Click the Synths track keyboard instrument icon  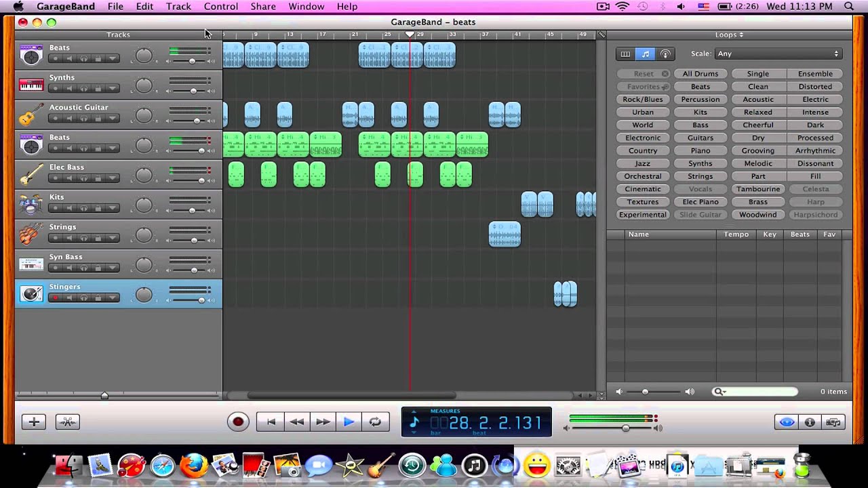[x=31, y=85]
